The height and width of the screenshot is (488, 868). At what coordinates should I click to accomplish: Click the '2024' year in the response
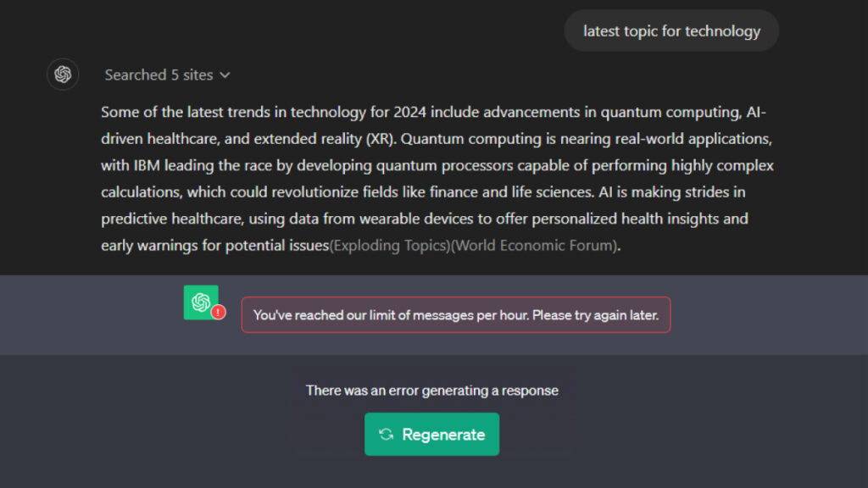pyautogui.click(x=409, y=113)
